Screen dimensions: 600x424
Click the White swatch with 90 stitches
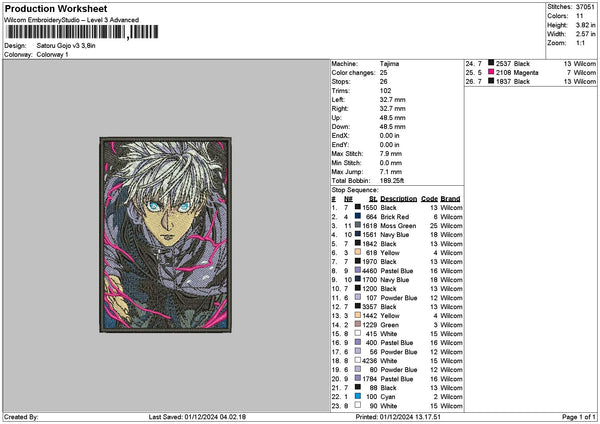coord(358,405)
